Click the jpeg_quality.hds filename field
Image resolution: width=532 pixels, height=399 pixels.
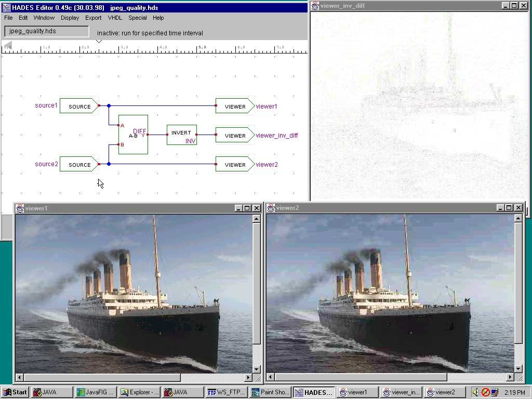pyautogui.click(x=47, y=31)
